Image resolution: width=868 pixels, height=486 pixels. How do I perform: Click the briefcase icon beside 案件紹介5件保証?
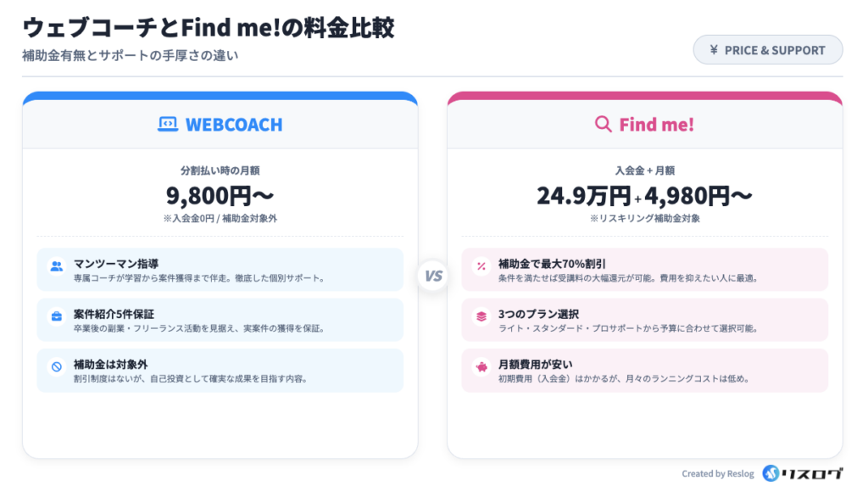pyautogui.click(x=57, y=316)
